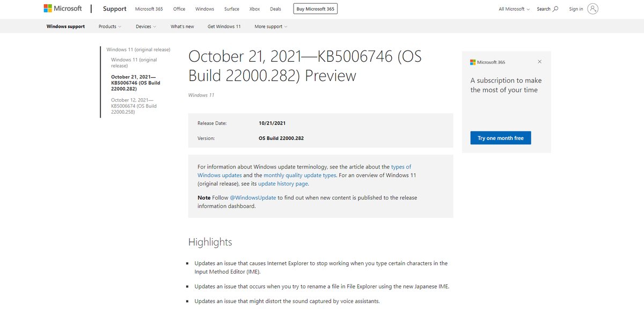Click the voice assistants sound bullet text
This screenshot has width=644, height=309.
[287, 301]
